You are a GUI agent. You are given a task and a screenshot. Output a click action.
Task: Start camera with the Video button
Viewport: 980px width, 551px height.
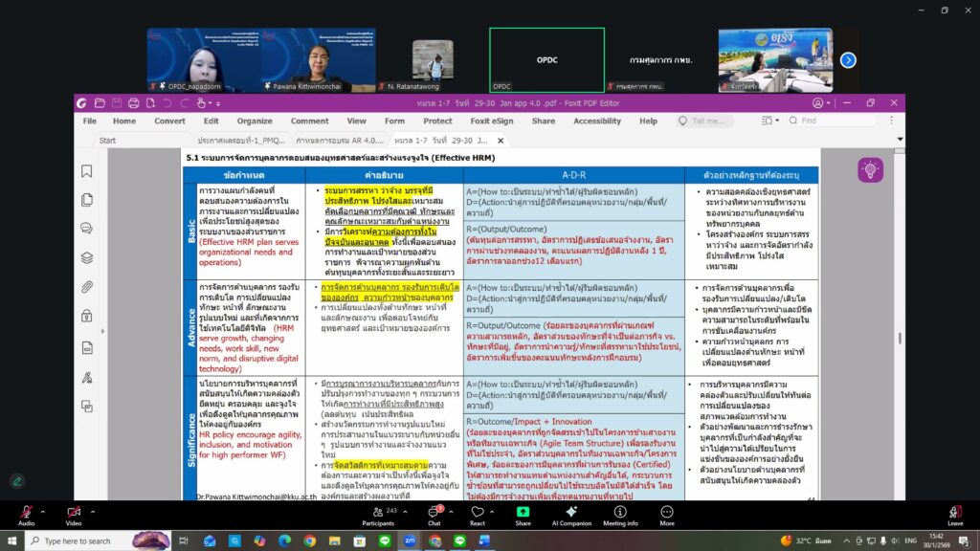(x=74, y=514)
